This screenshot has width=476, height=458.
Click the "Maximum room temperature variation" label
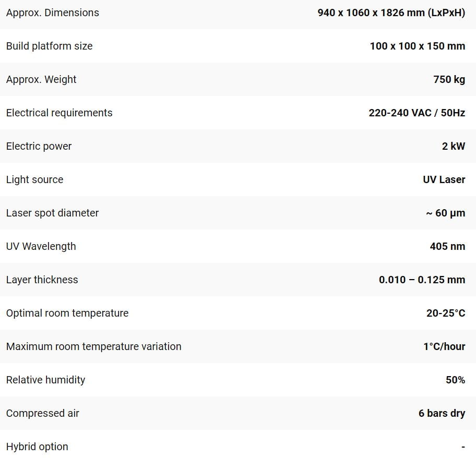[93, 346]
